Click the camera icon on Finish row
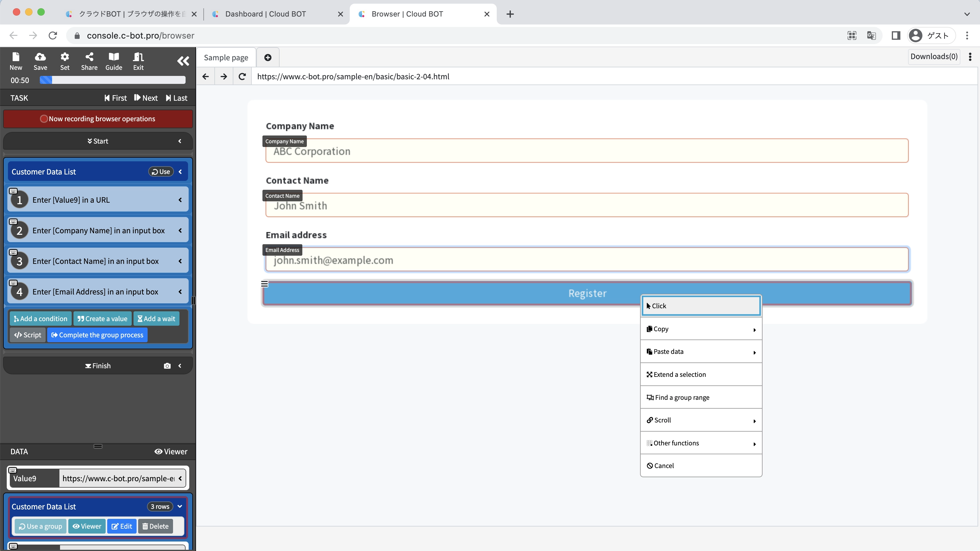The width and height of the screenshot is (980, 551). 167,366
